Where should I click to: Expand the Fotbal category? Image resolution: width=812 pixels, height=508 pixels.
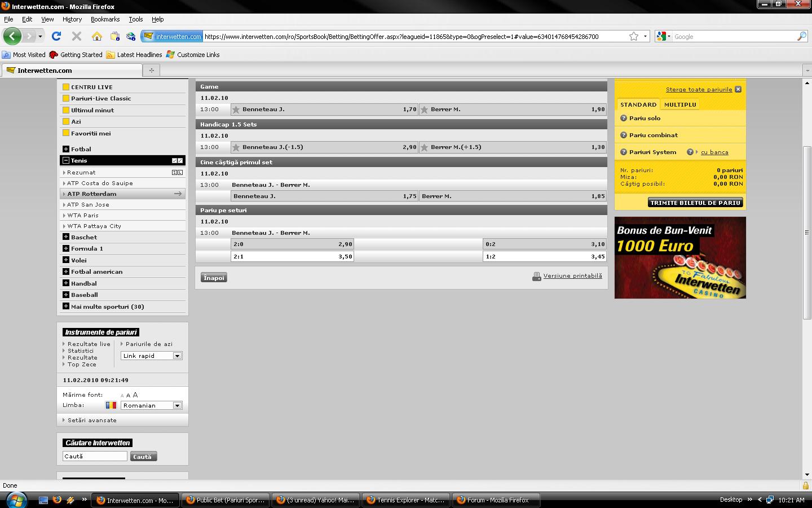(66, 149)
